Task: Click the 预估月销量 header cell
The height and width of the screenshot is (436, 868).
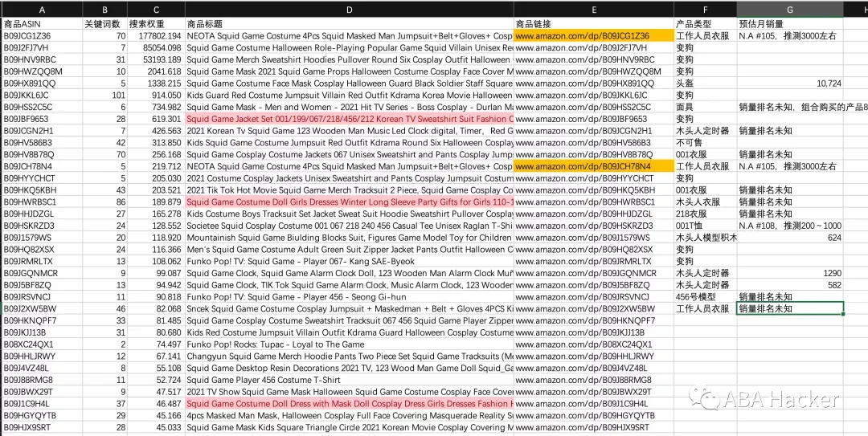Action: [x=790, y=24]
